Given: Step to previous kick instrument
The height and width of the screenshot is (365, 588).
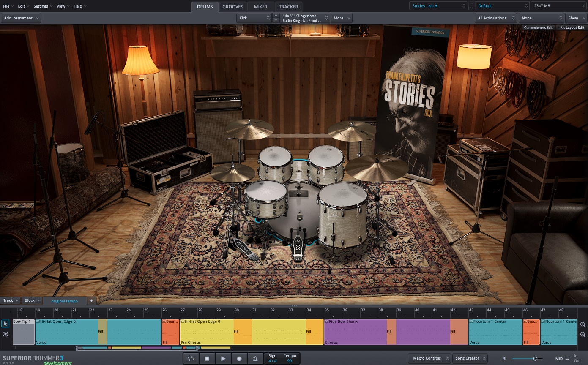Looking at the screenshot, I should point(276,16).
